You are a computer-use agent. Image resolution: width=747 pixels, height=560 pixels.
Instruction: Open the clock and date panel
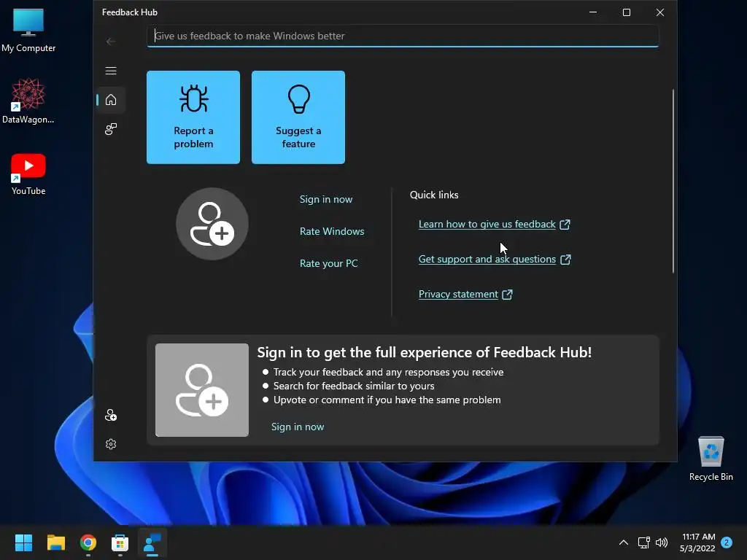tap(698, 542)
